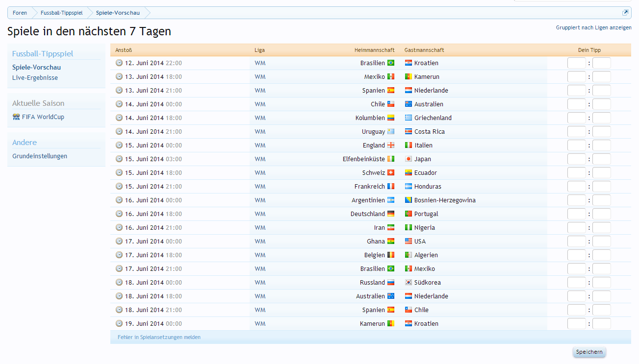Click the Bosnien-Herzegowina flag icon
This screenshot has height=364, width=639.
click(x=408, y=200)
